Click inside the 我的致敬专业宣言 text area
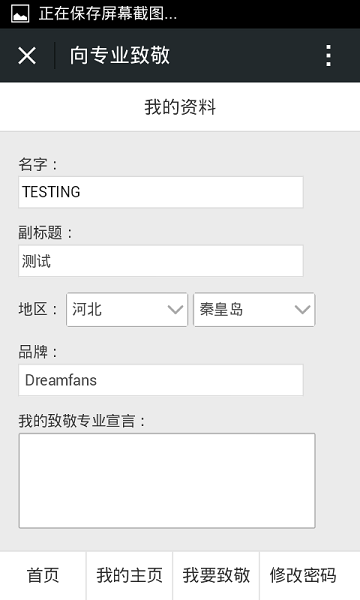The height and width of the screenshot is (600, 360). (x=167, y=481)
